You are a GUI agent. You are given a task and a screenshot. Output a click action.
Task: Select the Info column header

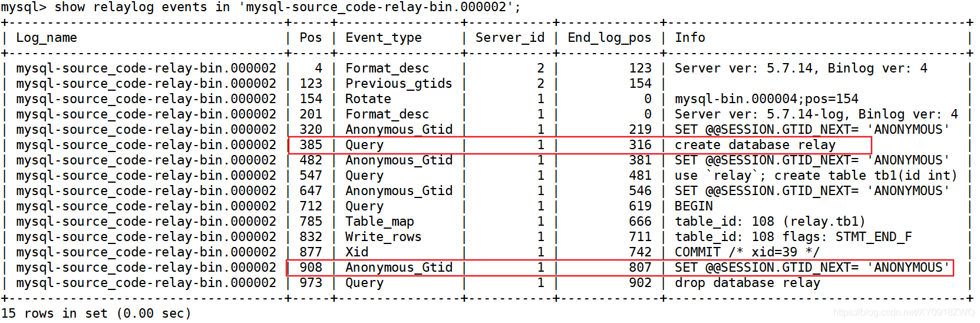click(x=690, y=38)
